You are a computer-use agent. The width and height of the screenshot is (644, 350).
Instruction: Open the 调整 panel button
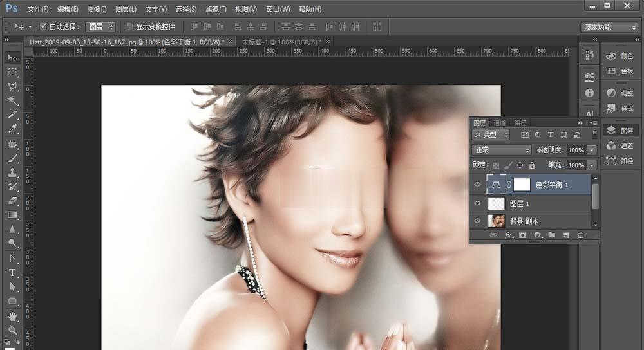pyautogui.click(x=620, y=93)
